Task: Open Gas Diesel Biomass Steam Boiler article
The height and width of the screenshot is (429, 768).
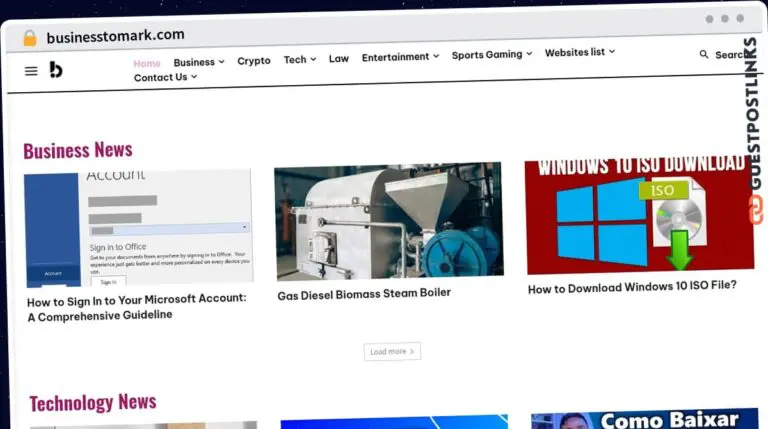Action: [364, 294]
